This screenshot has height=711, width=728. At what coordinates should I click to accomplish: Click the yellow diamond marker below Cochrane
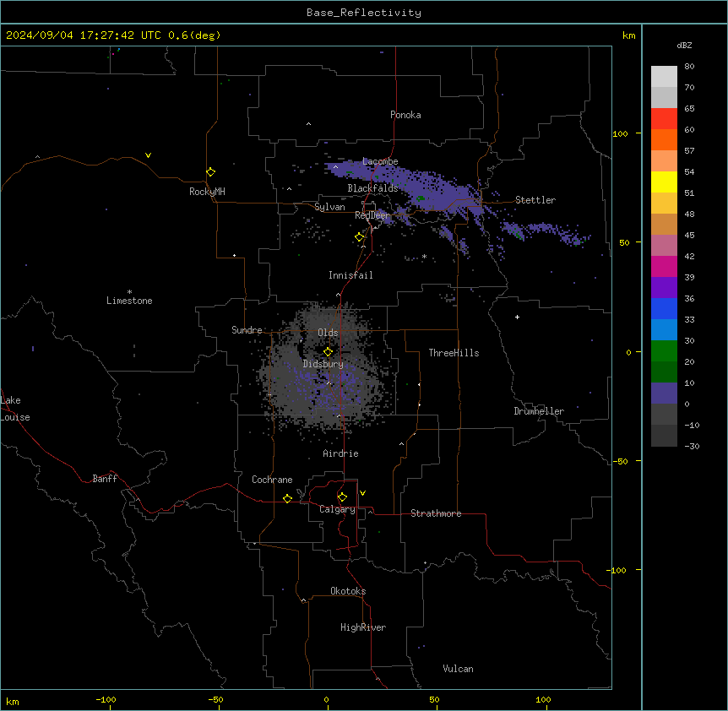click(x=287, y=498)
